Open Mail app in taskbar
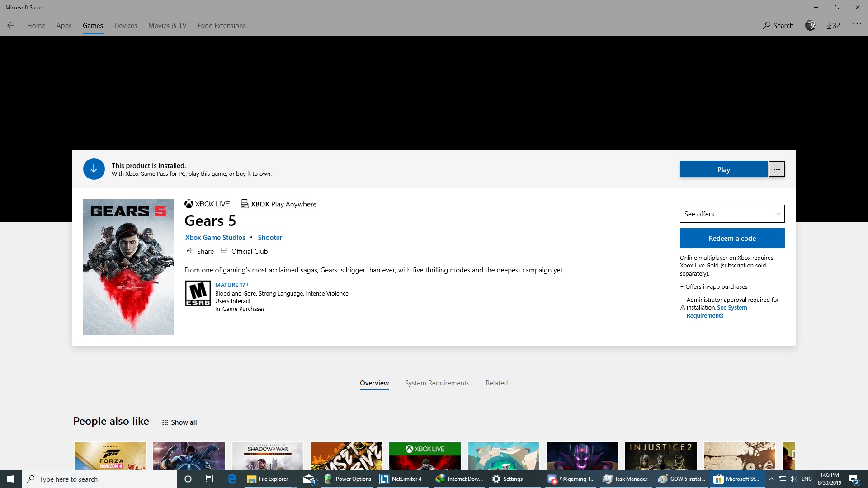This screenshot has width=868, height=488. pyautogui.click(x=309, y=479)
